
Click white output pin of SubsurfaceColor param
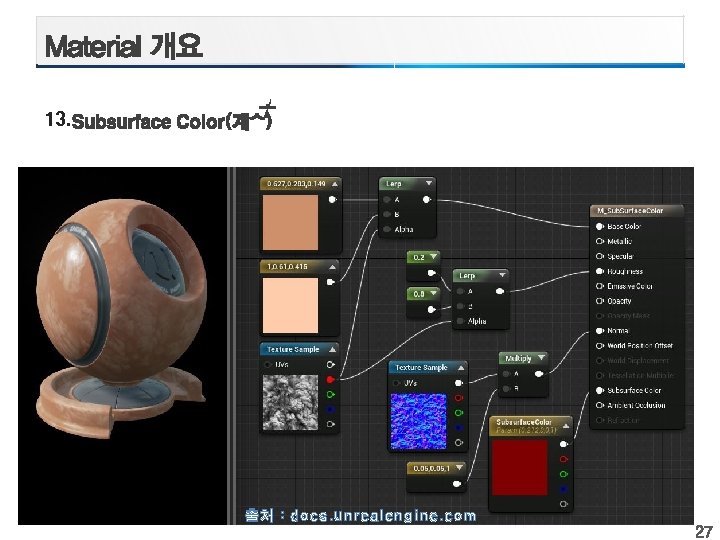564,444
